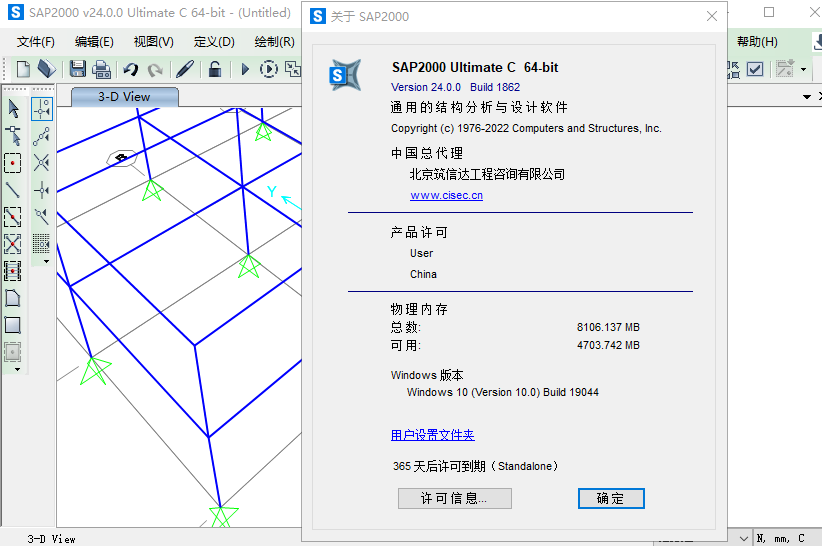Toggle Snap to Perpendicular Projections icon
This screenshot has height=546, width=822.
point(41,190)
